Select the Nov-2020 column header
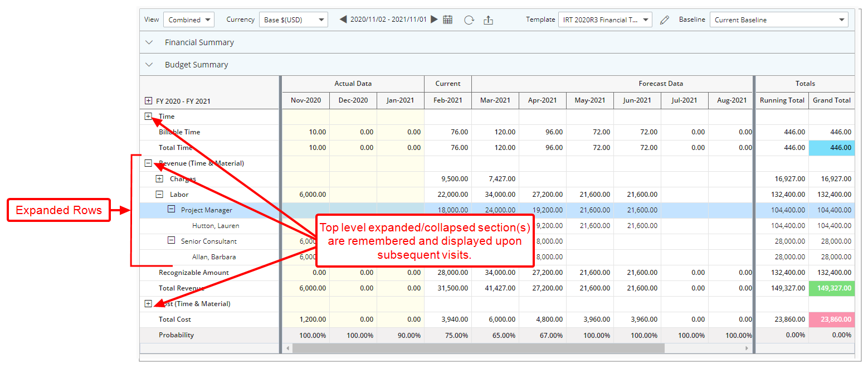 coord(306,100)
